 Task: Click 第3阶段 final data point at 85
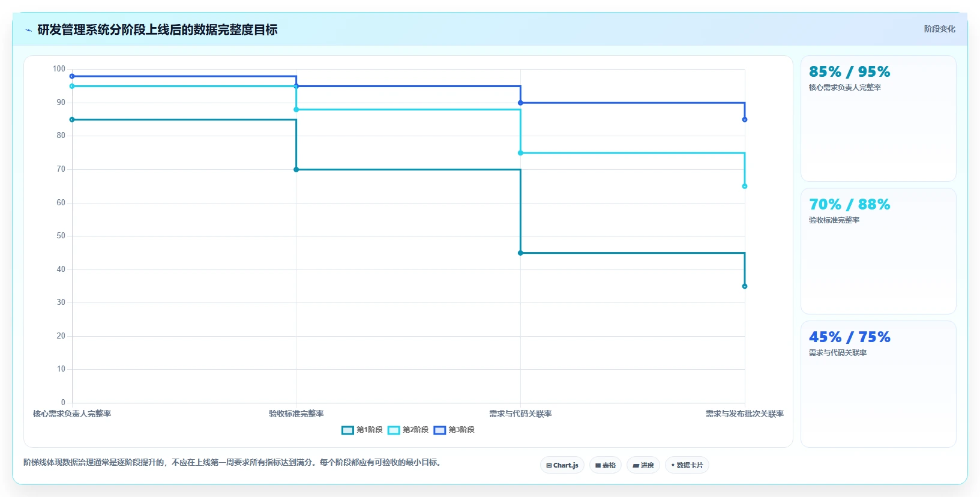coord(745,119)
